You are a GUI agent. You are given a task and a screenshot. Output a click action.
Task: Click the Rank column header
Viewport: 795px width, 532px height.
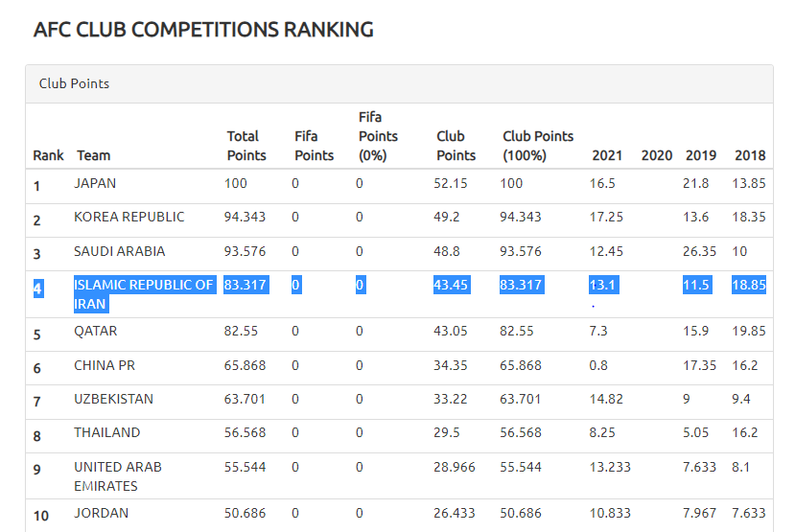click(x=48, y=155)
